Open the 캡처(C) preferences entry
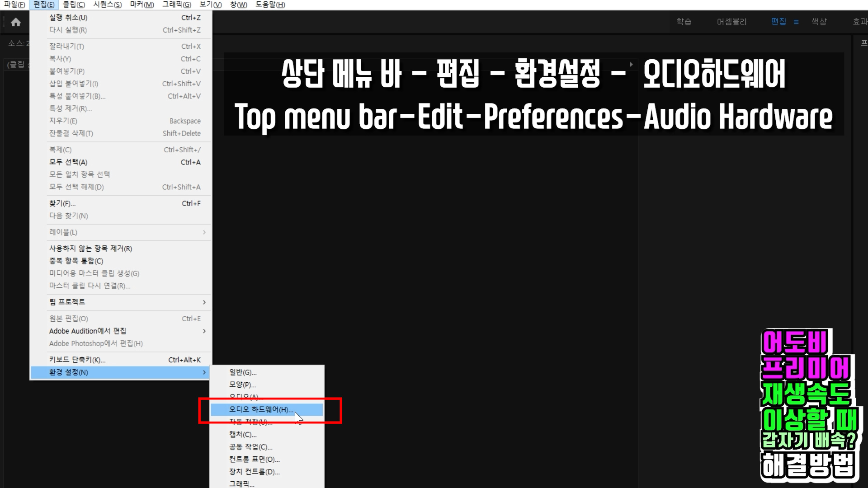The image size is (868, 488). (242, 434)
